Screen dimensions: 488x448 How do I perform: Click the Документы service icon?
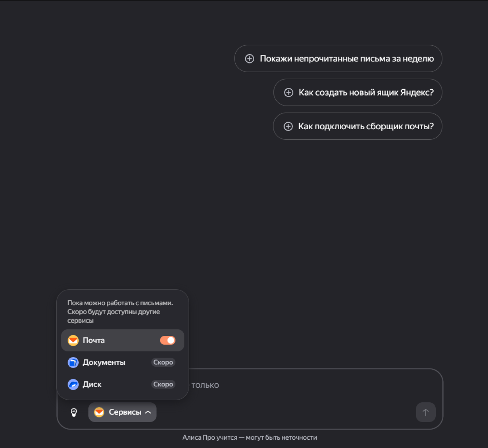(73, 362)
